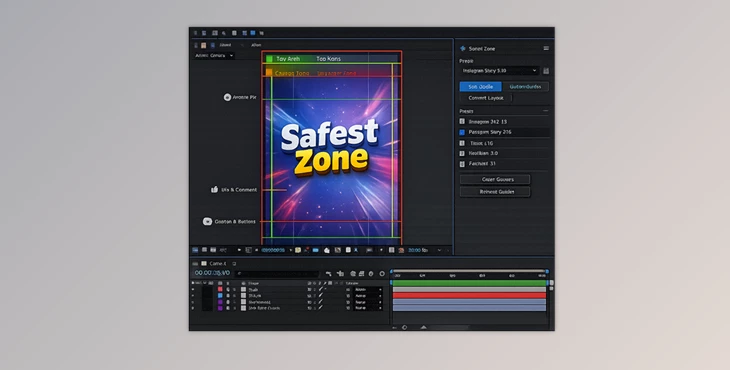Screen dimensions: 730x370
Task: Open blend mode dropdown of third layer
Action: click(369, 302)
